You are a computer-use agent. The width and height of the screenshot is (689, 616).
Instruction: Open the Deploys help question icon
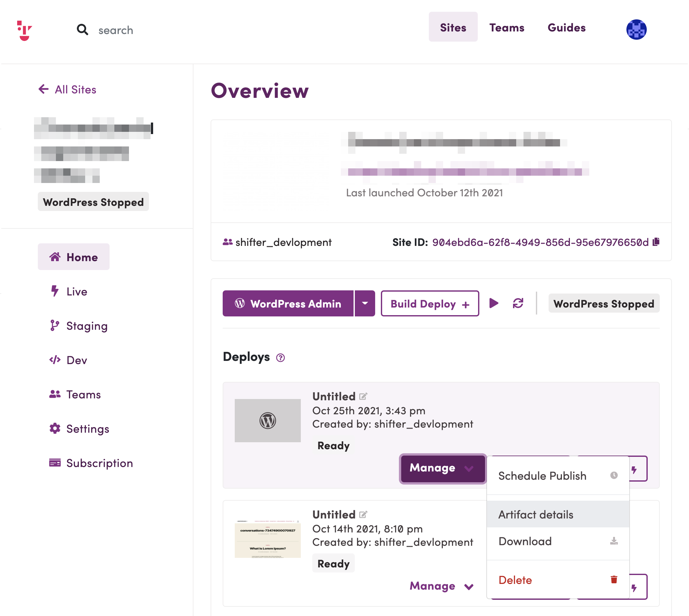click(280, 358)
